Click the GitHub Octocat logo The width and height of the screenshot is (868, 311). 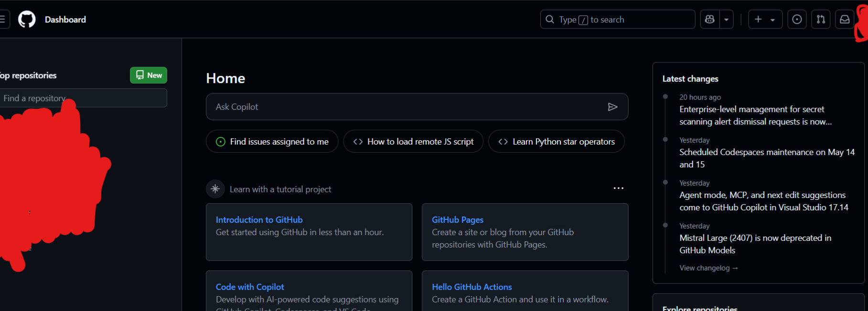(x=27, y=20)
